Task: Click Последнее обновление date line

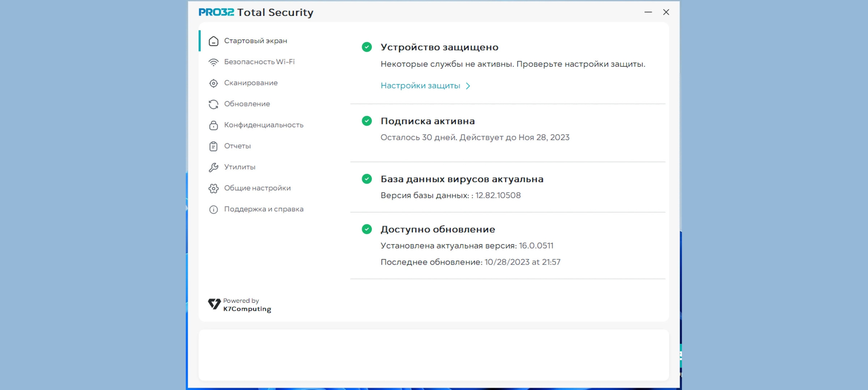Action: tap(471, 262)
